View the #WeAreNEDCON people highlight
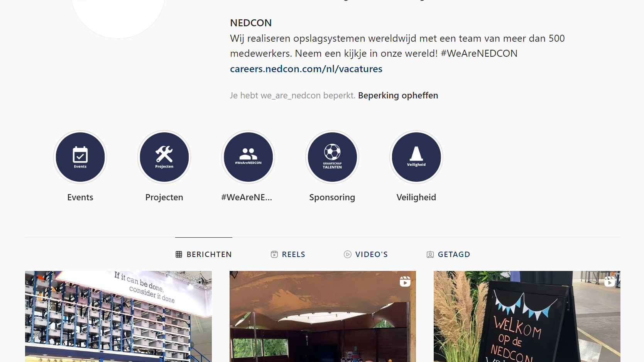 (x=248, y=157)
